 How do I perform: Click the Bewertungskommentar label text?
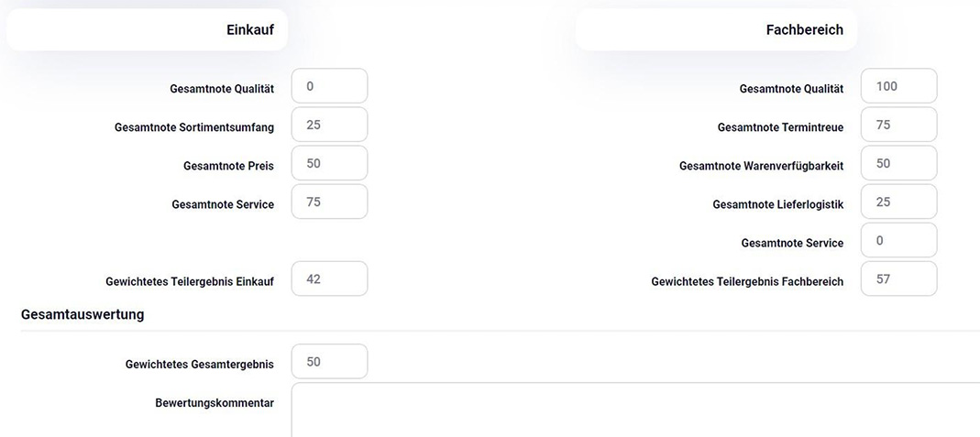[215, 402]
